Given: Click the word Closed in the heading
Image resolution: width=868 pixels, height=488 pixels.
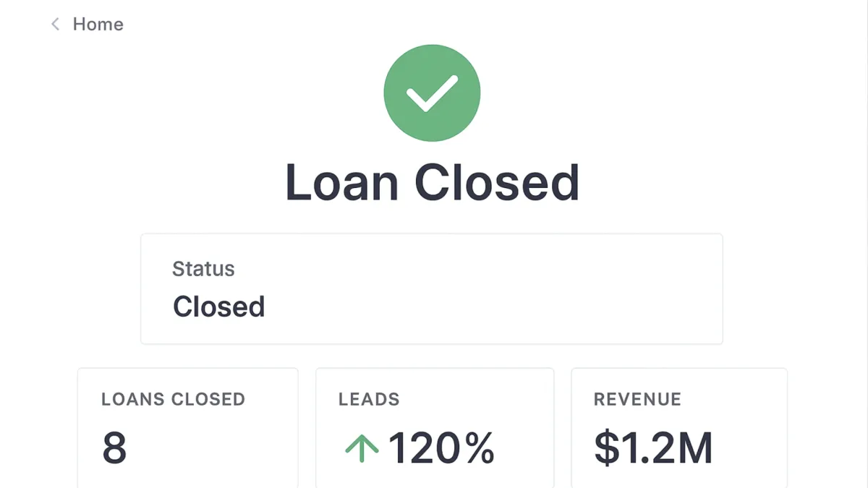Looking at the screenshot, I should point(497,181).
